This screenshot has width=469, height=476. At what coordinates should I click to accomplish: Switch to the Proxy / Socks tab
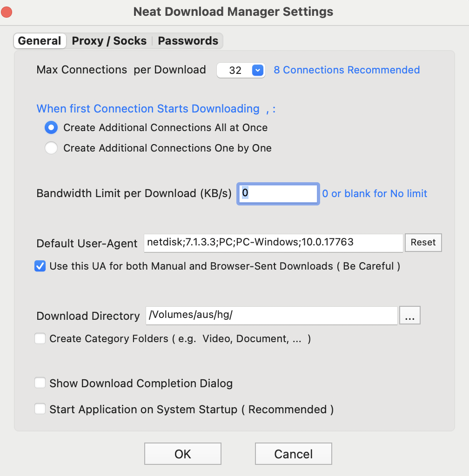pos(109,41)
